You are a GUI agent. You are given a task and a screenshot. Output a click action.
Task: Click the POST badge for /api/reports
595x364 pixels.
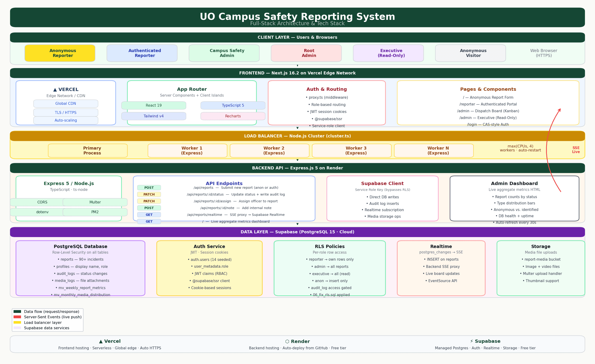coord(149,188)
